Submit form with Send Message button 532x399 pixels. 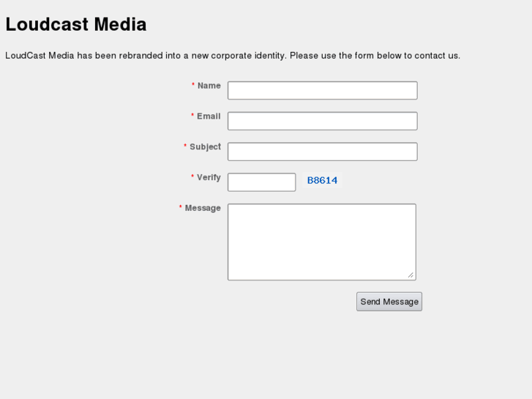tap(389, 302)
